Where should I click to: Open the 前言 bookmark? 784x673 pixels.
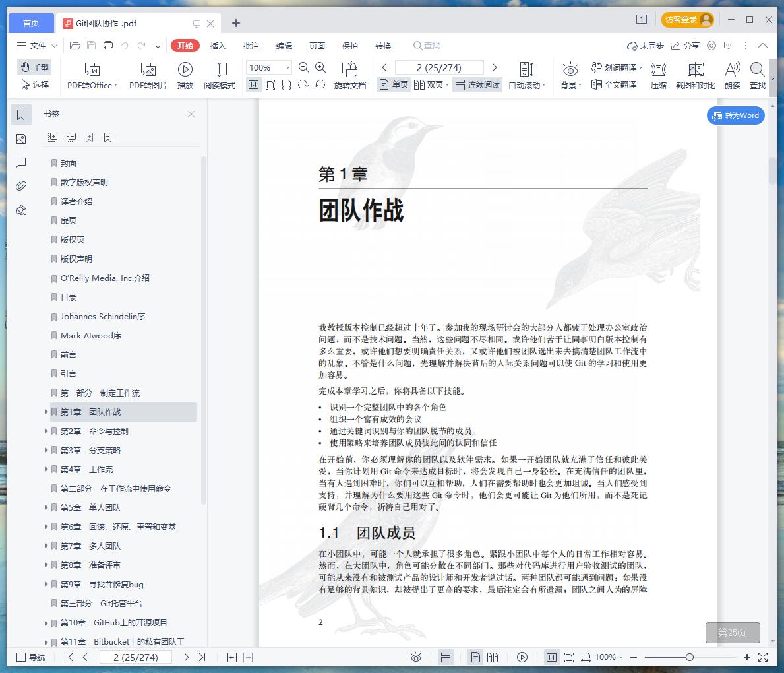(69, 355)
